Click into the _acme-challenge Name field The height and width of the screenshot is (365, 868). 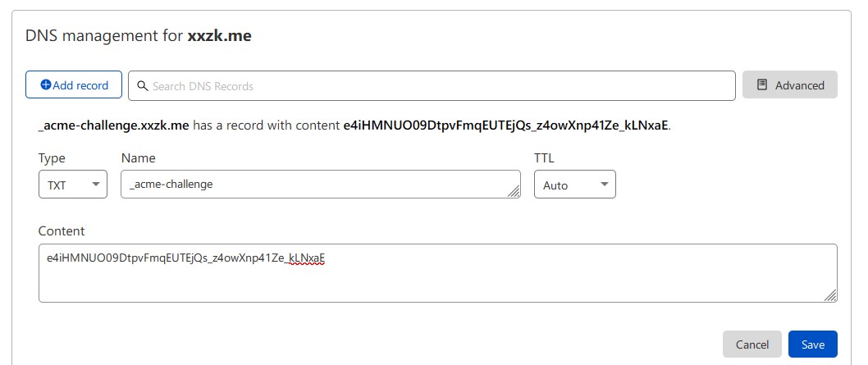321,185
